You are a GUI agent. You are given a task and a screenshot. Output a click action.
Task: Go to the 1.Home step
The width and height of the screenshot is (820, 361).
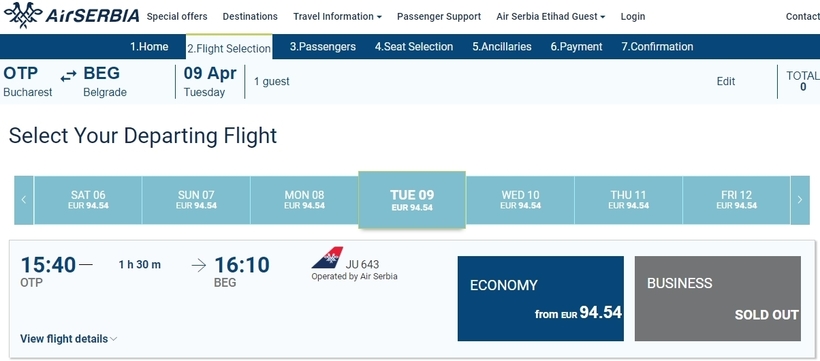point(149,47)
